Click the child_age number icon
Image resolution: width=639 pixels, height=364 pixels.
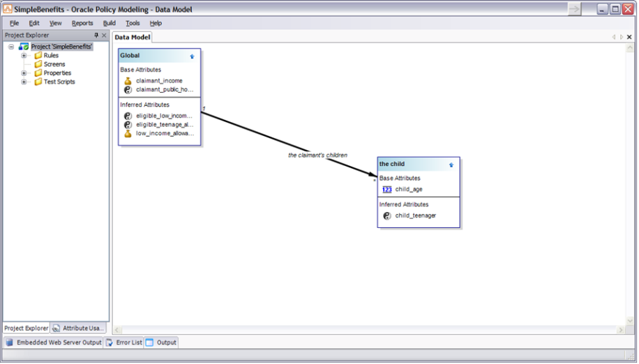[x=387, y=190]
